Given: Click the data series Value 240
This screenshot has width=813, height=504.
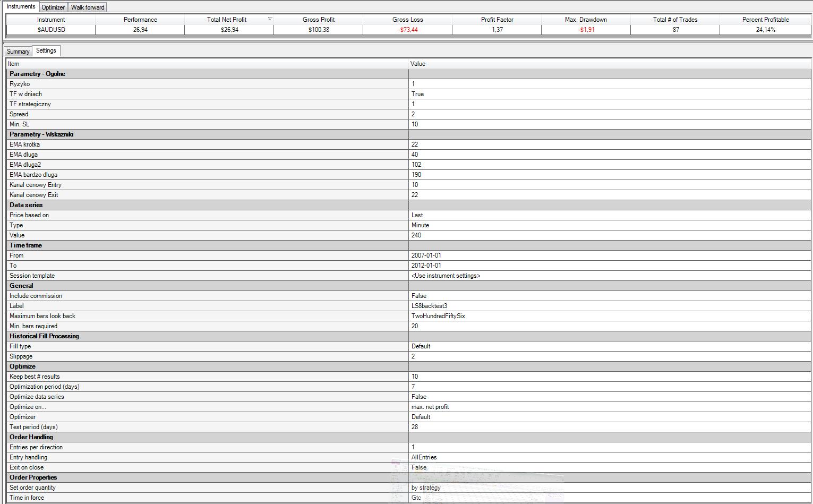Looking at the screenshot, I should pos(416,235).
